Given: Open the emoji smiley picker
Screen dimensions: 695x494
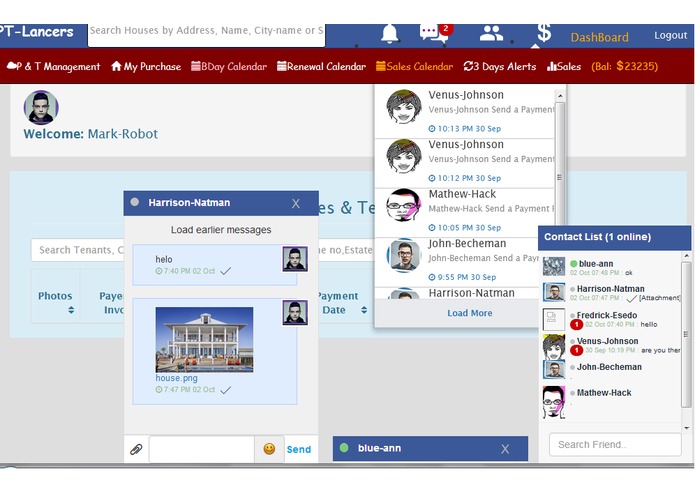Looking at the screenshot, I should point(269,449).
